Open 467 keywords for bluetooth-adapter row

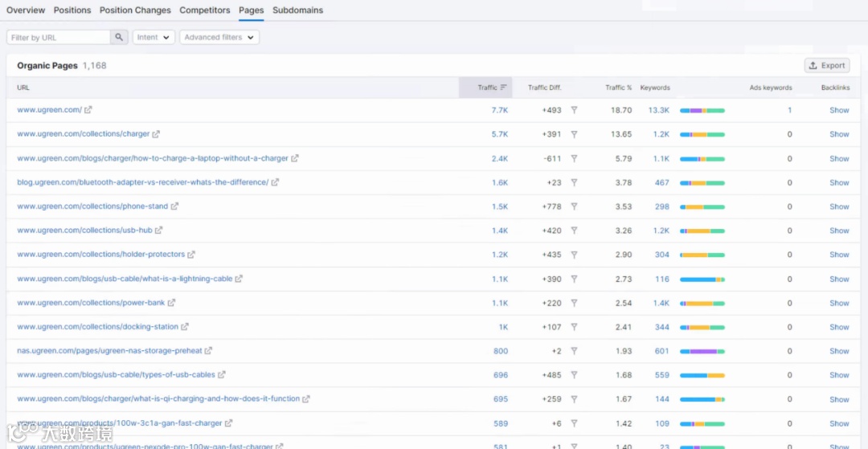click(x=662, y=182)
